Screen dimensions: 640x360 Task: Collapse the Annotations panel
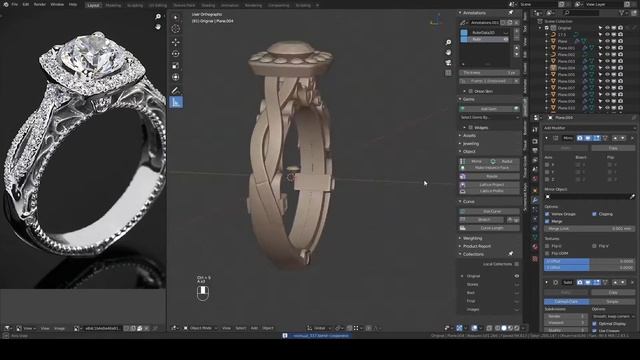tap(460, 13)
